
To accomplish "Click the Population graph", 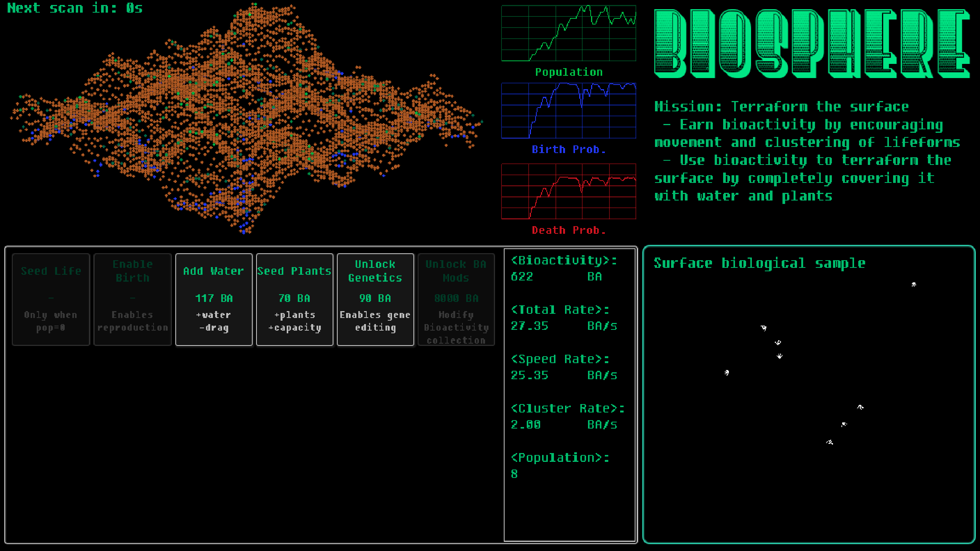I will (x=568, y=33).
